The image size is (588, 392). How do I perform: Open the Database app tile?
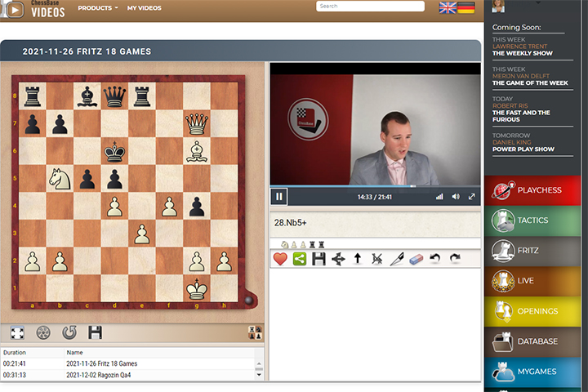532,341
